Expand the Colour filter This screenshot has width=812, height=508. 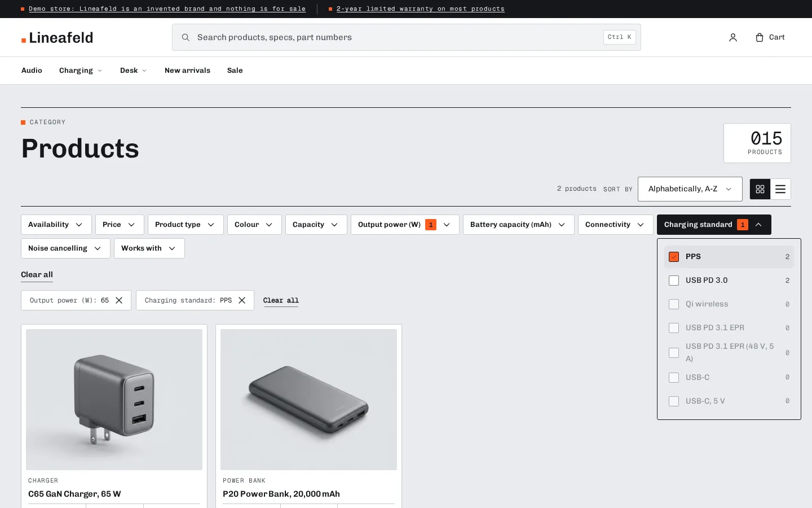254,225
